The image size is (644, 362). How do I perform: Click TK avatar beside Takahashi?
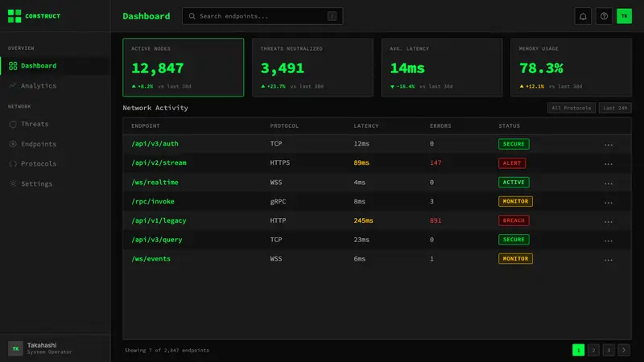click(15, 348)
